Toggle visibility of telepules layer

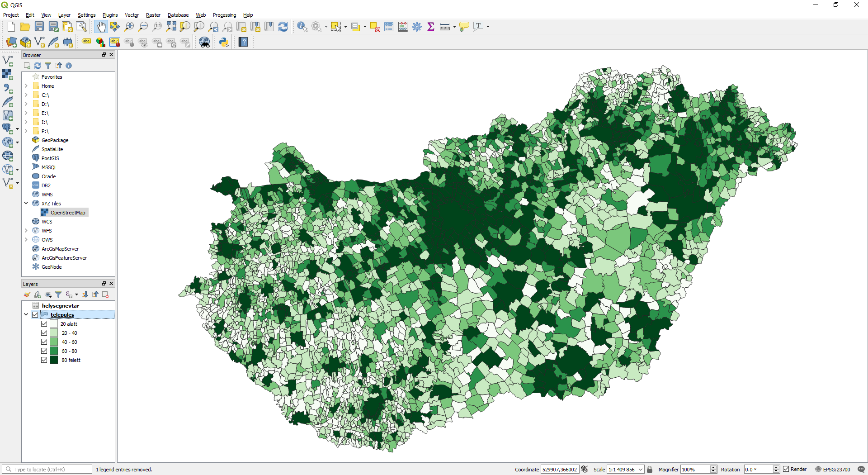35,314
